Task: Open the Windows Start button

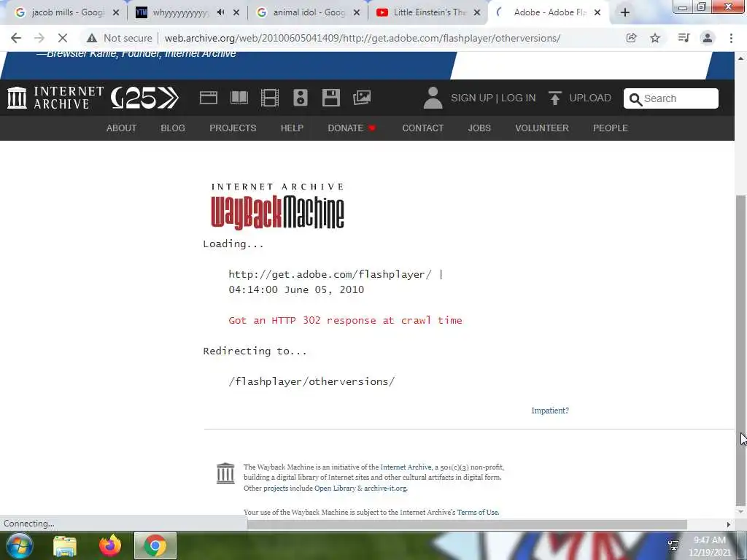Action: 19,545
